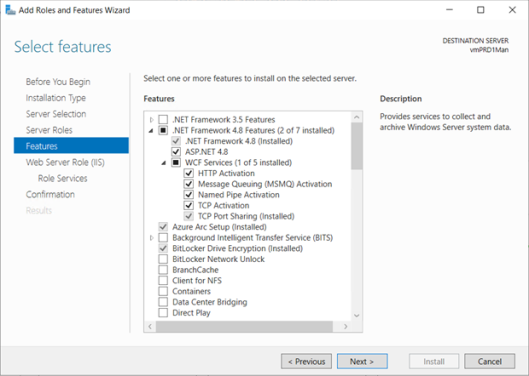This screenshot has width=529, height=376.
Task: Click the features list scroll down arrow
Action: [x=357, y=316]
